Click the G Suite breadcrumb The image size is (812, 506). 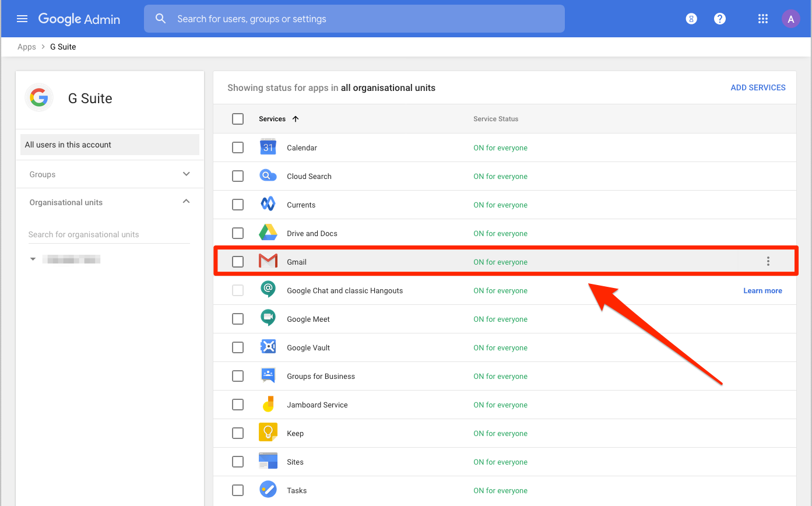pos(63,47)
